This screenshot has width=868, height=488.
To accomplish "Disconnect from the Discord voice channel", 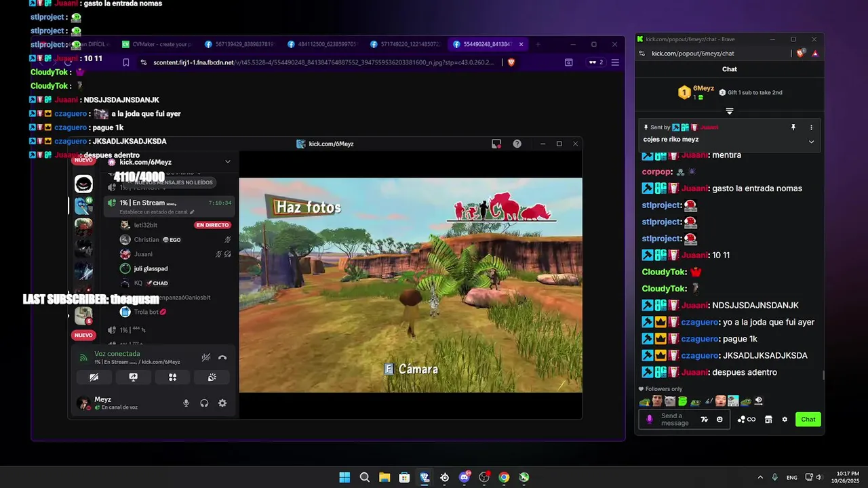I will pos(222,357).
